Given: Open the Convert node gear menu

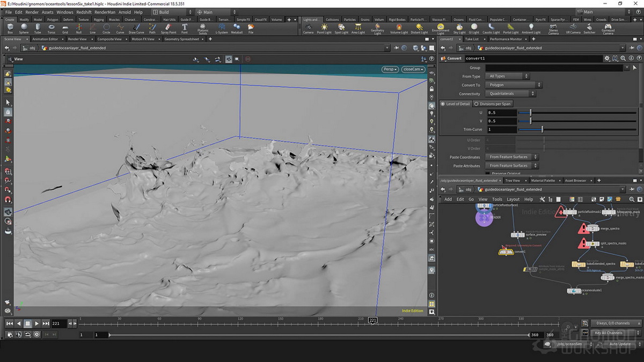Looking at the screenshot, I should click(607, 58).
